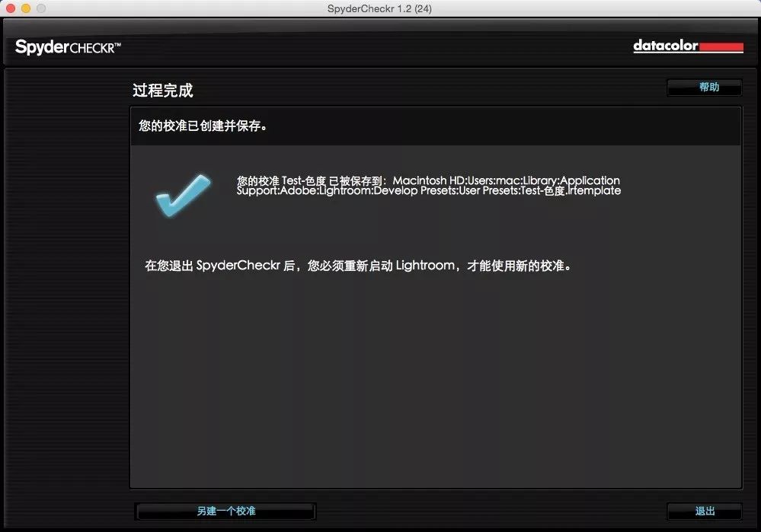Screen dimensions: 761x532
Task: Click the blue checkmark icon
Action: click(184, 195)
